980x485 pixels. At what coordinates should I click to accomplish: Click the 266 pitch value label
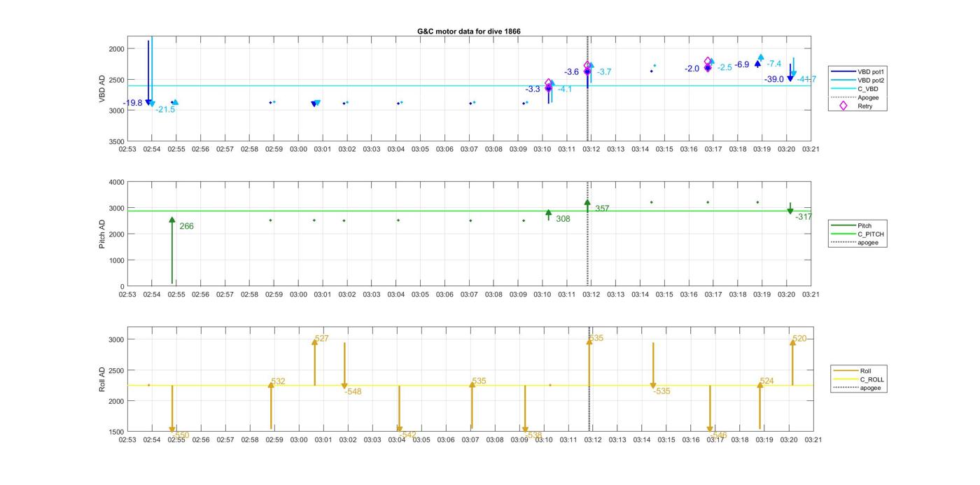[186, 226]
